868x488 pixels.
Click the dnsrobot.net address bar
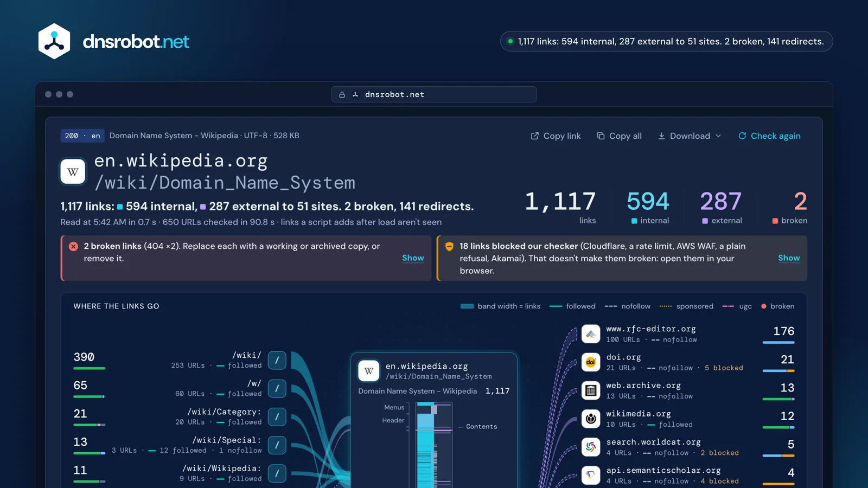(x=434, y=94)
